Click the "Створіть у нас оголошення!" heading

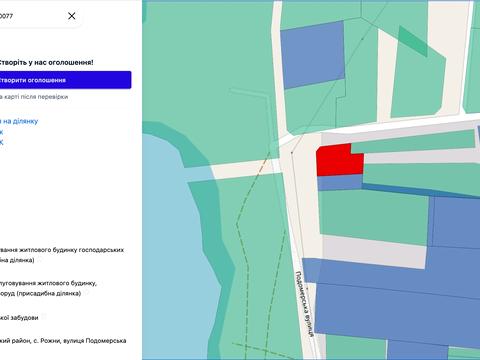tap(46, 62)
